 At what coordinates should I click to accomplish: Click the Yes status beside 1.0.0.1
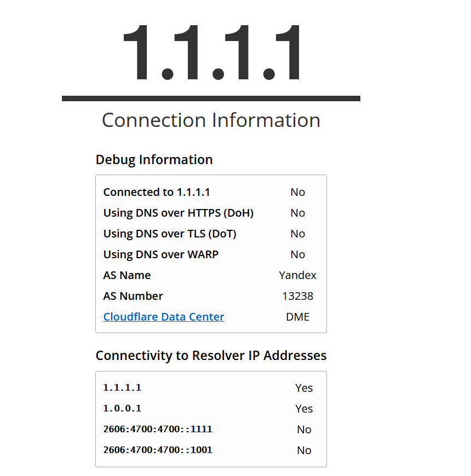(304, 409)
